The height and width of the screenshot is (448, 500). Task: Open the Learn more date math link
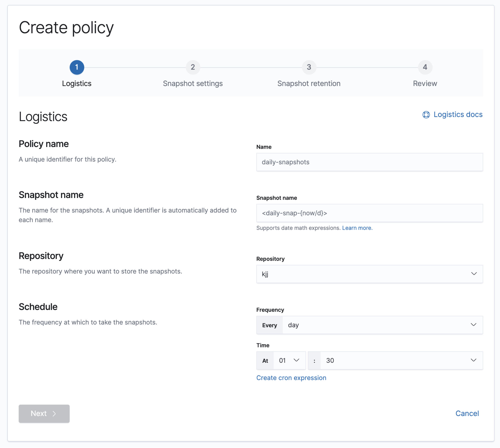pyautogui.click(x=357, y=228)
